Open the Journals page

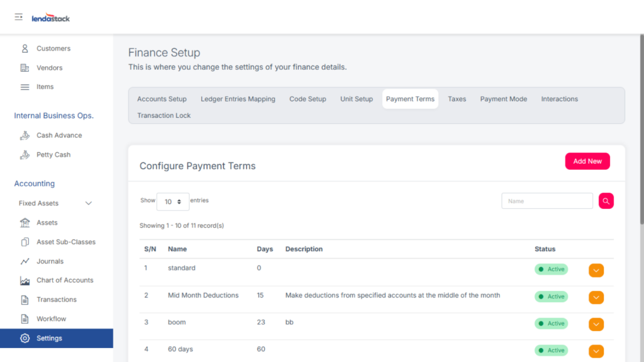(x=50, y=261)
